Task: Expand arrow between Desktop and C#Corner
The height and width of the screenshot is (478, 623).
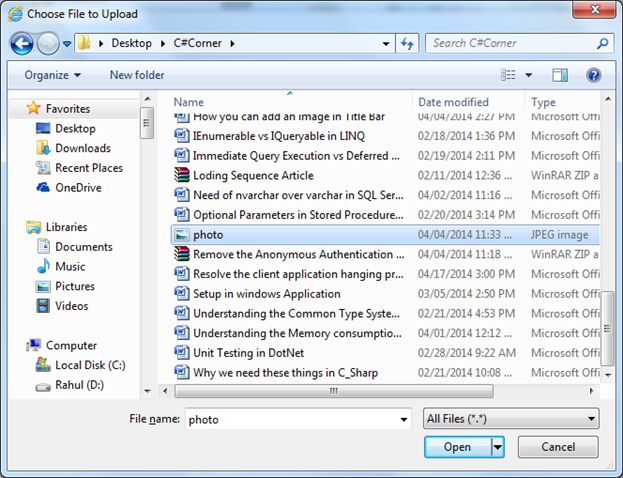Action: click(163, 43)
